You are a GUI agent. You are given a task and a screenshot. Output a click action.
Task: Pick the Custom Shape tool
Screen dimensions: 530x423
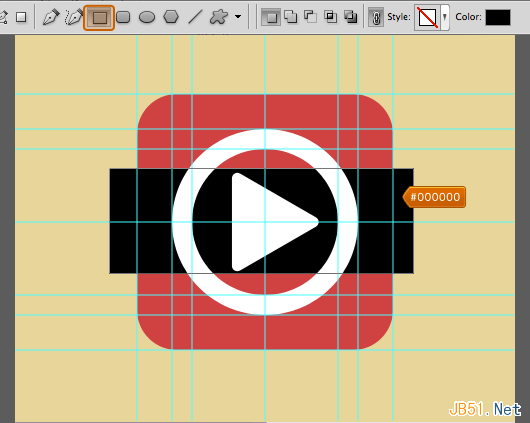coord(218,17)
